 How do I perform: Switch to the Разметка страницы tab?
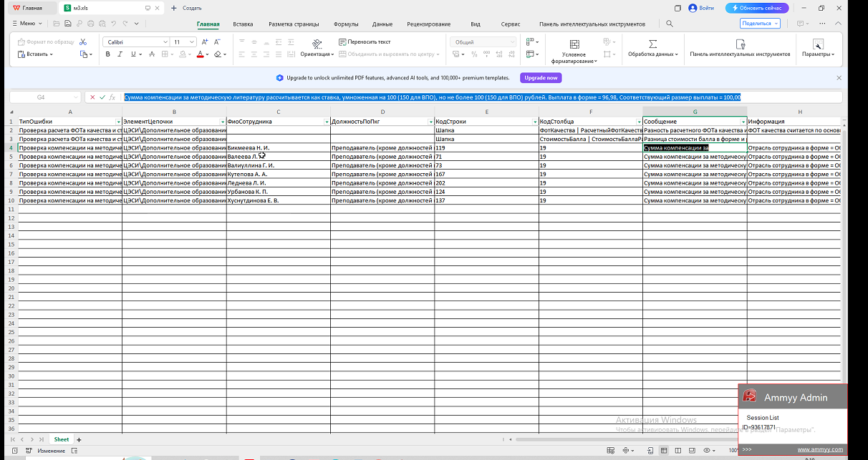pos(294,24)
